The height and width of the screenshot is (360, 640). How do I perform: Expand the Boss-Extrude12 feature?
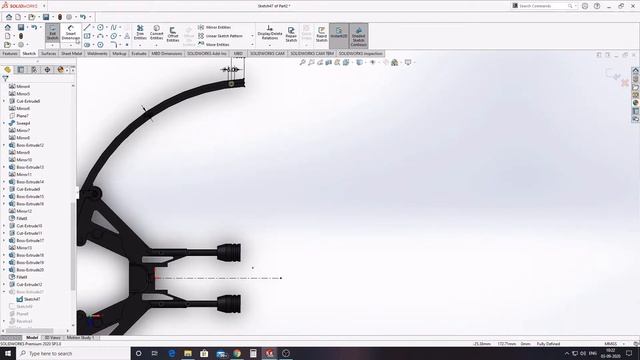[4, 145]
